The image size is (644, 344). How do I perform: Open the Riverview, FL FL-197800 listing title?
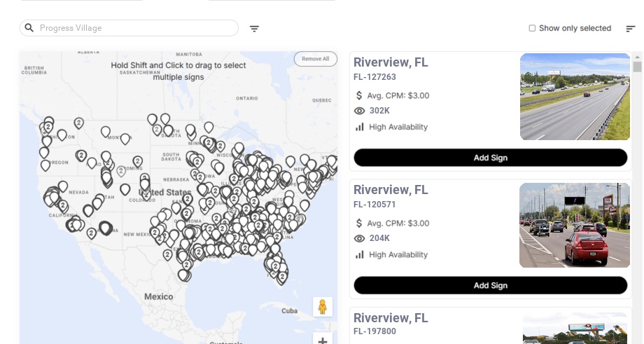pos(391,318)
